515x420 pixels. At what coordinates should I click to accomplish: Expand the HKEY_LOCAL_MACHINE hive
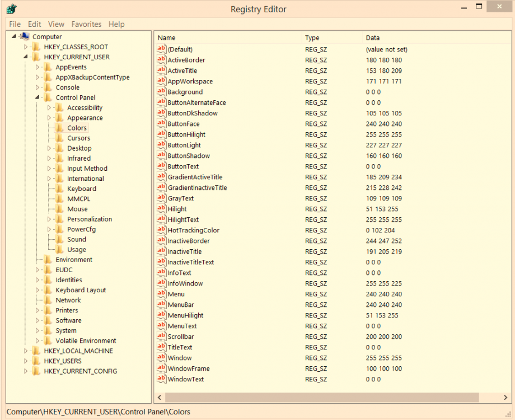pos(26,351)
